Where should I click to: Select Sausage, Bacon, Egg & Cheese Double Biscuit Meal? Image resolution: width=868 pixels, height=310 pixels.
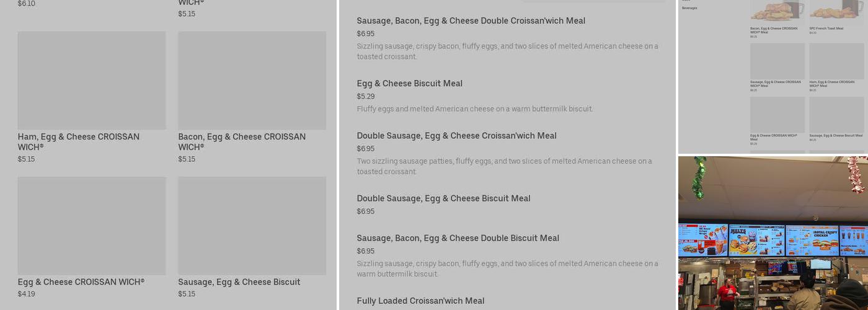[x=458, y=238]
